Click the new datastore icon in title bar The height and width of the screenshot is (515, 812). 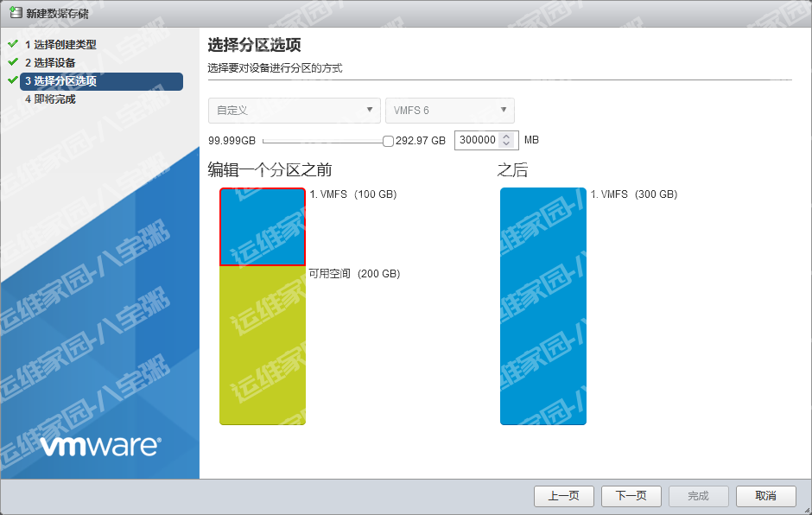tap(16, 13)
